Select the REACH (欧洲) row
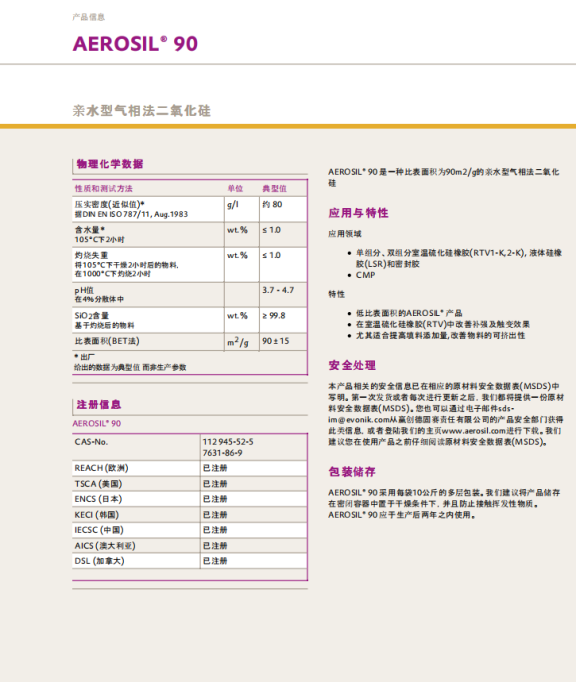 (x=190, y=468)
